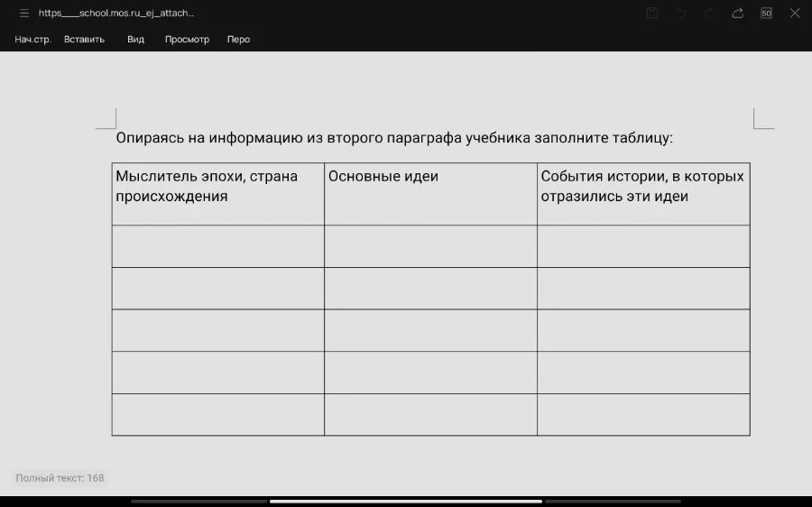The height and width of the screenshot is (507, 812).
Task: Click the redo arrow icon
Action: [x=709, y=14]
